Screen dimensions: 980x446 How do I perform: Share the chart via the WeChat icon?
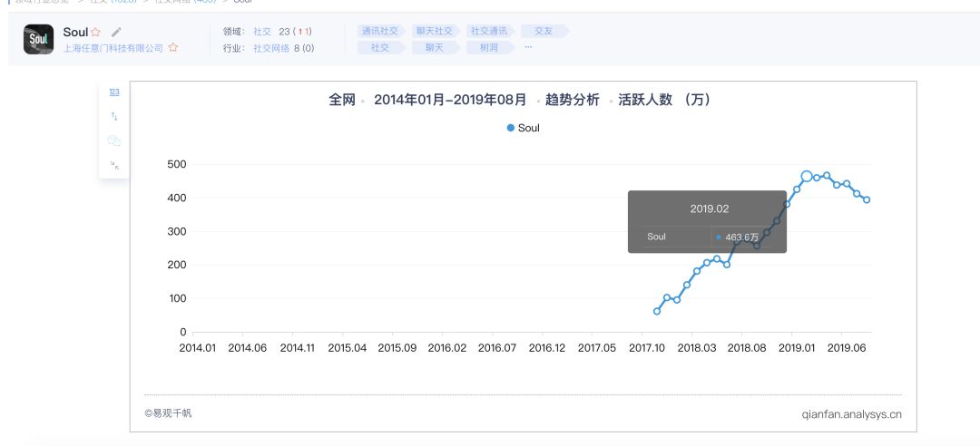[114, 141]
